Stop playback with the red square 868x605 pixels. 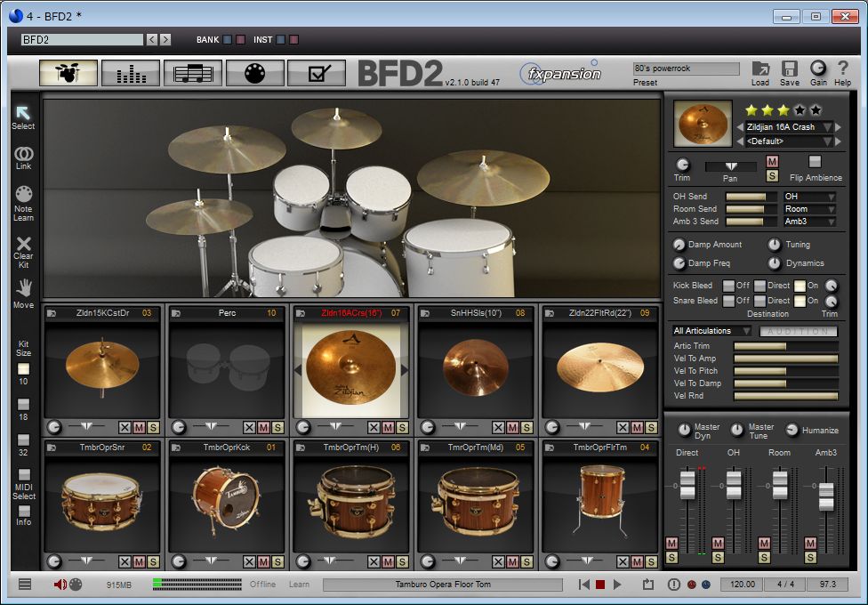click(x=600, y=585)
